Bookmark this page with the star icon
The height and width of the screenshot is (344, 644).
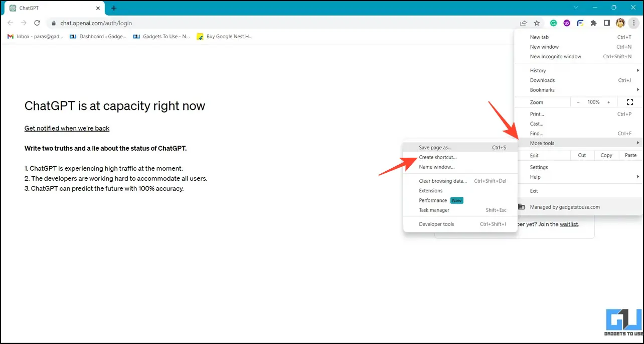click(537, 23)
